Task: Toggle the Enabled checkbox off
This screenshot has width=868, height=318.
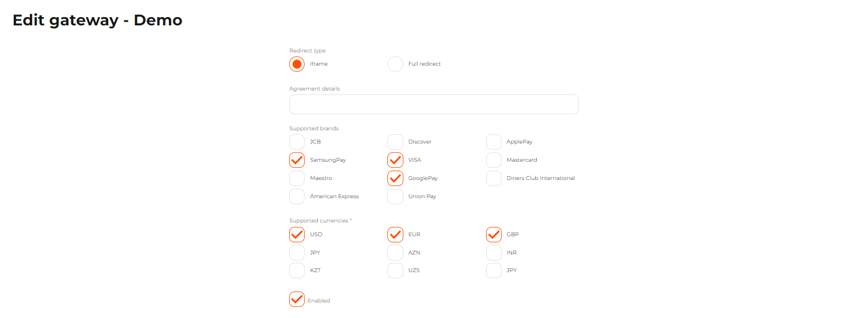Action: pyautogui.click(x=297, y=299)
